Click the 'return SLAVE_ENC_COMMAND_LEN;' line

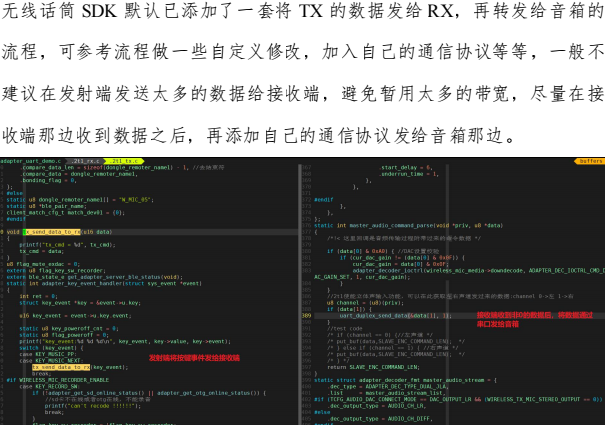tap(373, 367)
